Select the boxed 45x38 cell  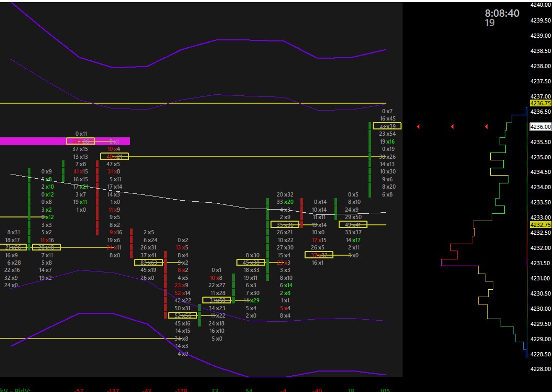coord(251,262)
